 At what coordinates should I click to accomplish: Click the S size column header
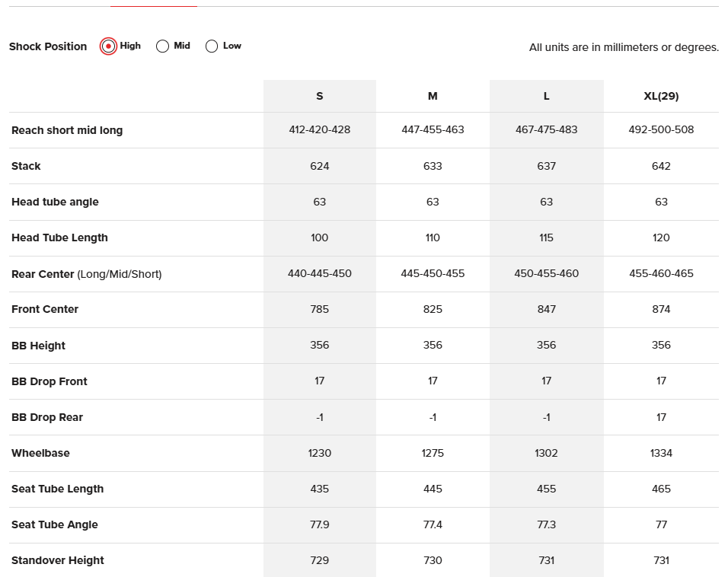[x=320, y=96]
